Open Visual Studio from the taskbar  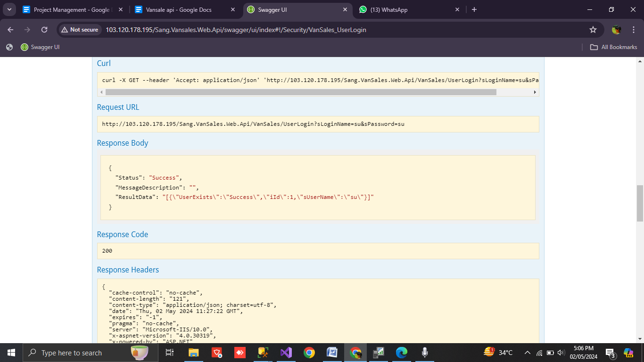(x=286, y=353)
